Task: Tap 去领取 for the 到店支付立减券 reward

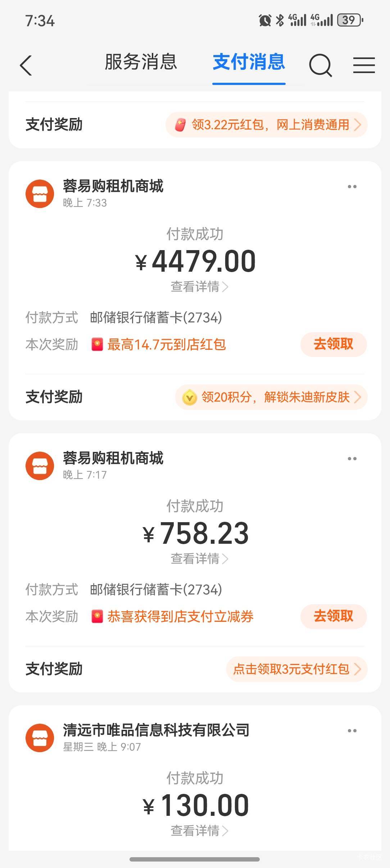Action: point(333,616)
